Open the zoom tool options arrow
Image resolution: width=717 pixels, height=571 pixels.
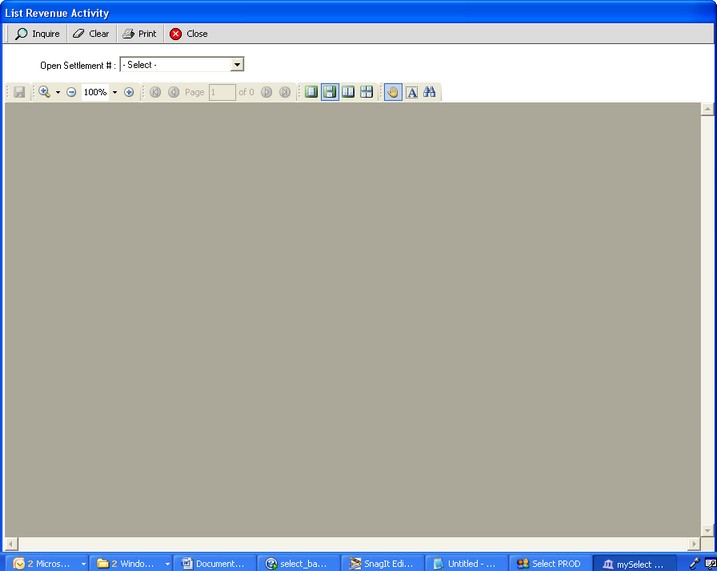coord(58,92)
